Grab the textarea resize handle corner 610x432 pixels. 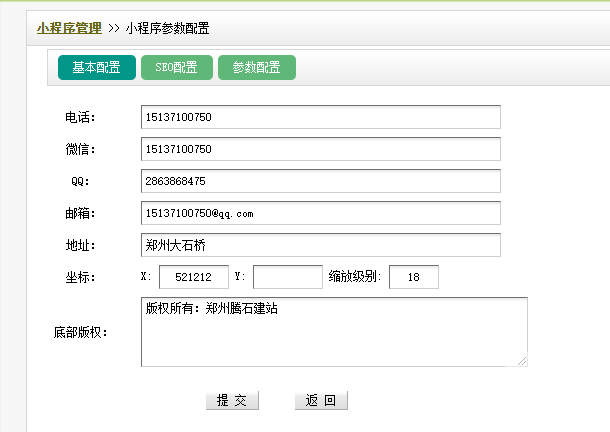pos(522,361)
